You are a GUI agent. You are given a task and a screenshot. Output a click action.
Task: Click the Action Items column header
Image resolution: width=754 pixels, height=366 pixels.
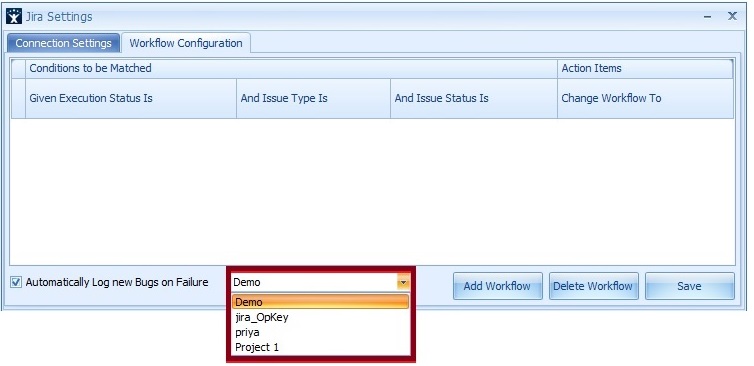coord(645,68)
